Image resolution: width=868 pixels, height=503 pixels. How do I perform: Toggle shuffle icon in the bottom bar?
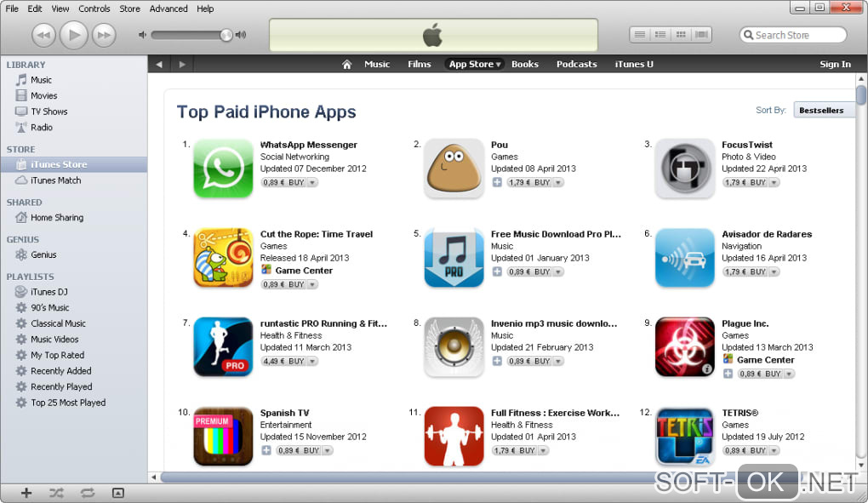[56, 493]
